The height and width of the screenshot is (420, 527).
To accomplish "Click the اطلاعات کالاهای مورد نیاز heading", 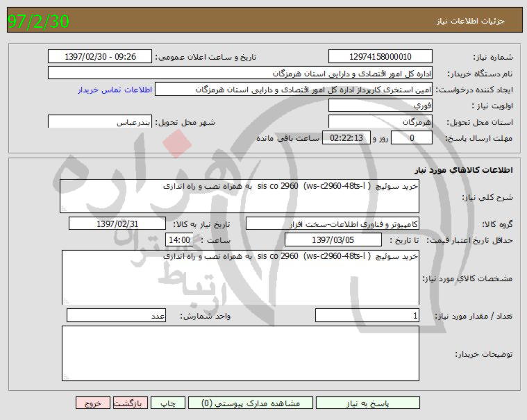I will [x=464, y=170].
